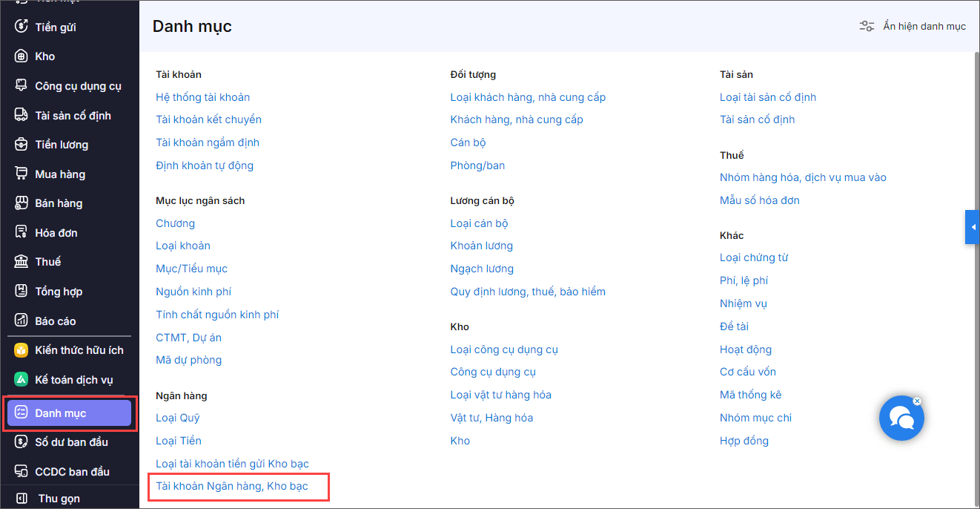Open Nguồn kinh phí link
The image size is (980, 509).
click(193, 292)
